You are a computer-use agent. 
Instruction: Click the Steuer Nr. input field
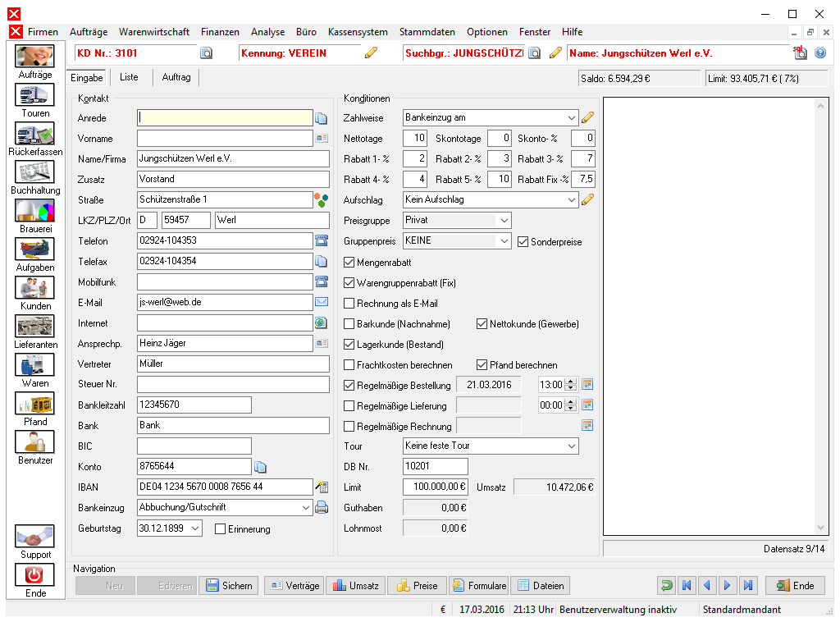233,384
